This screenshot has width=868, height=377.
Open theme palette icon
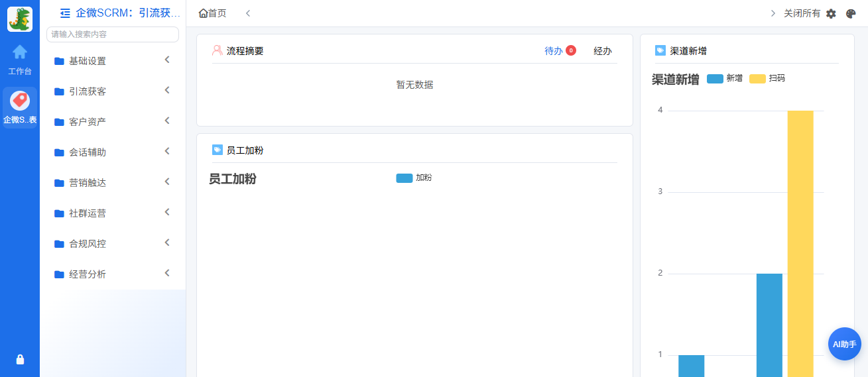click(x=851, y=13)
